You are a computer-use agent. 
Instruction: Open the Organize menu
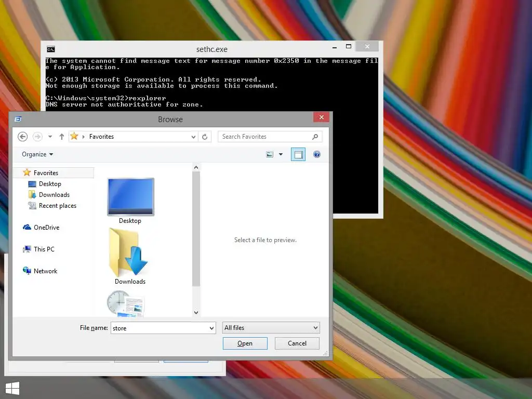pos(37,154)
